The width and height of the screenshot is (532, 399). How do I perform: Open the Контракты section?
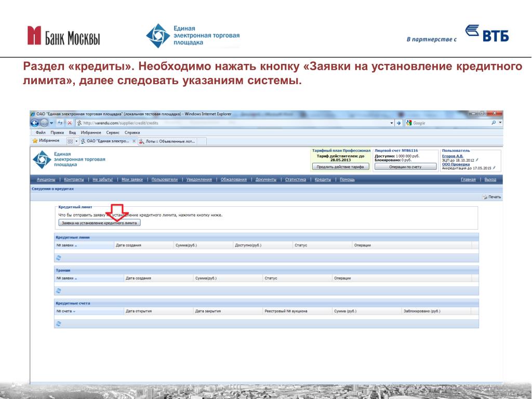click(x=74, y=179)
